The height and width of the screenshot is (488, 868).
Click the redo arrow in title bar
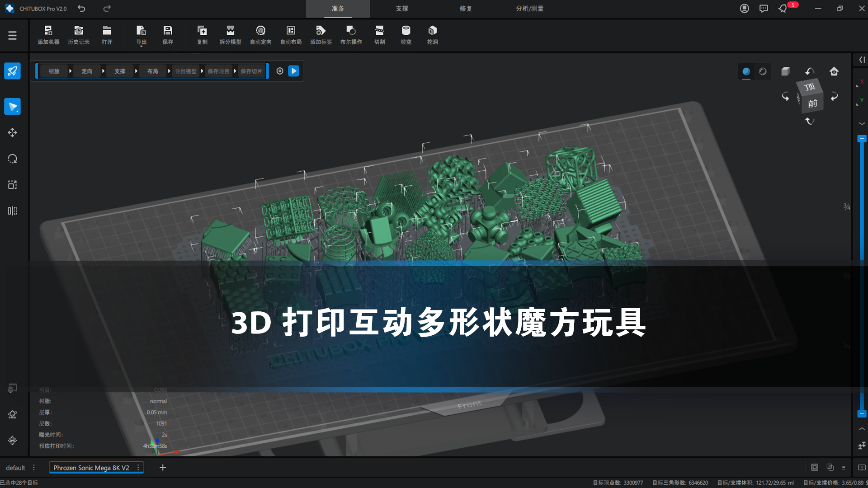[x=107, y=9]
